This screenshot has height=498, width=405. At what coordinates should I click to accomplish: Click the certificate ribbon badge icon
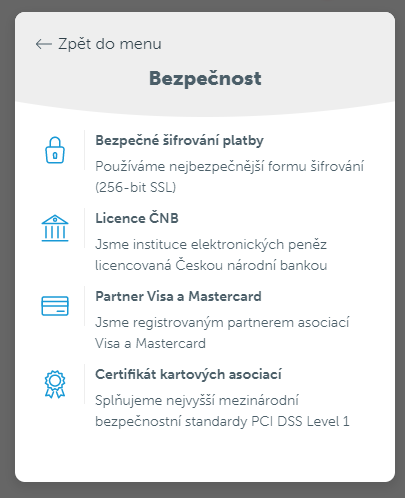[x=55, y=384]
